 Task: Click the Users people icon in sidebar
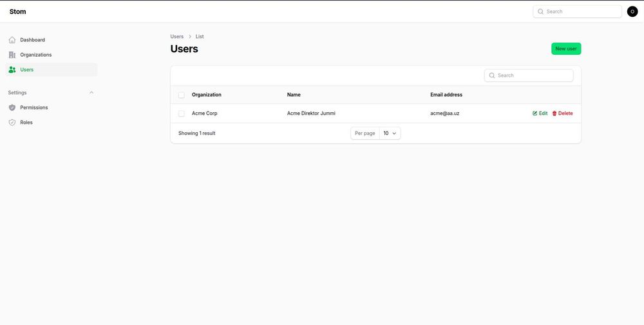click(x=12, y=70)
